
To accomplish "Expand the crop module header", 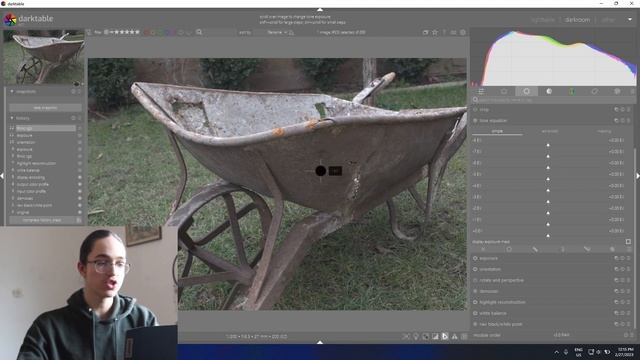I will (484, 110).
